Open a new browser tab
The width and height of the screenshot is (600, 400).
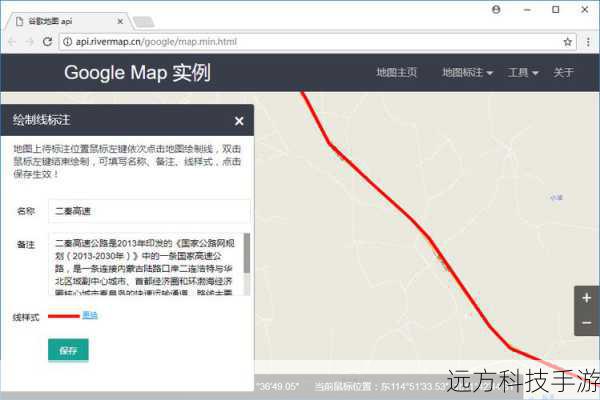point(144,22)
